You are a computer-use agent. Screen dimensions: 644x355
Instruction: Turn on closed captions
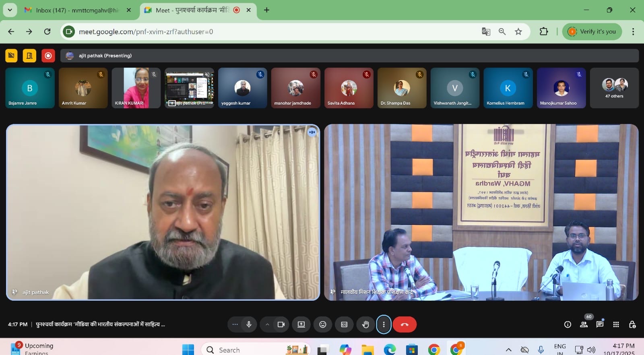point(344,324)
